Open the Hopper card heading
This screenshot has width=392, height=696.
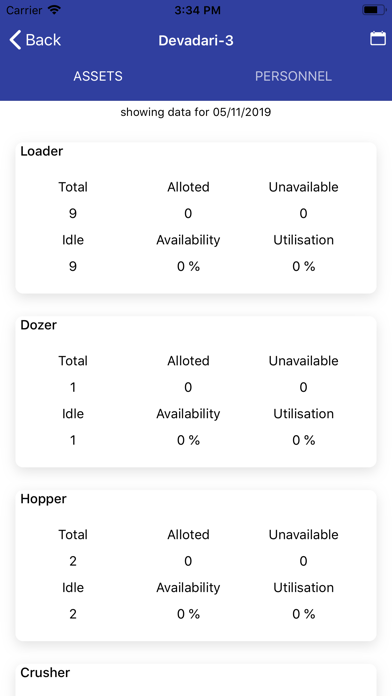(x=44, y=499)
